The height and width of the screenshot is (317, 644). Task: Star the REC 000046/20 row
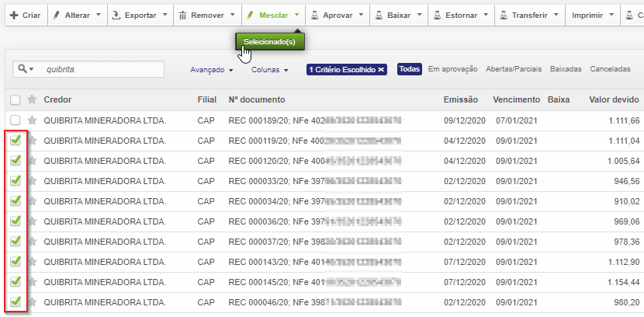[32, 302]
